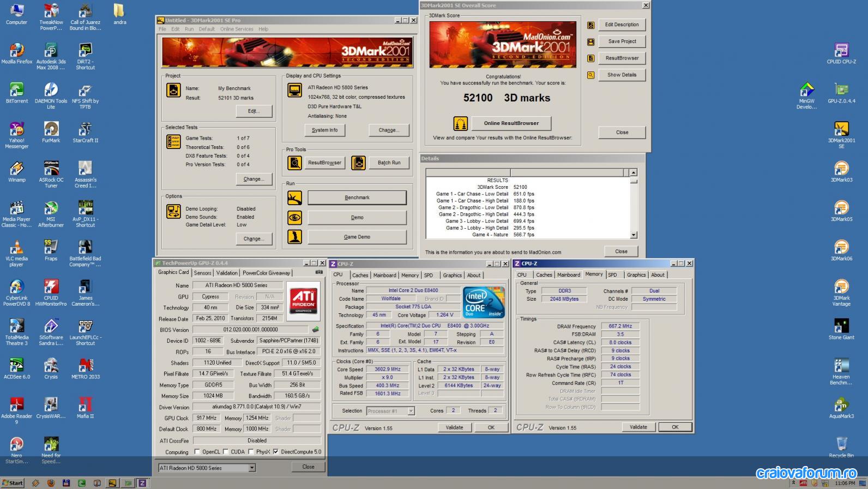Click the Save Project disk icon
The image size is (868, 489).
click(590, 42)
